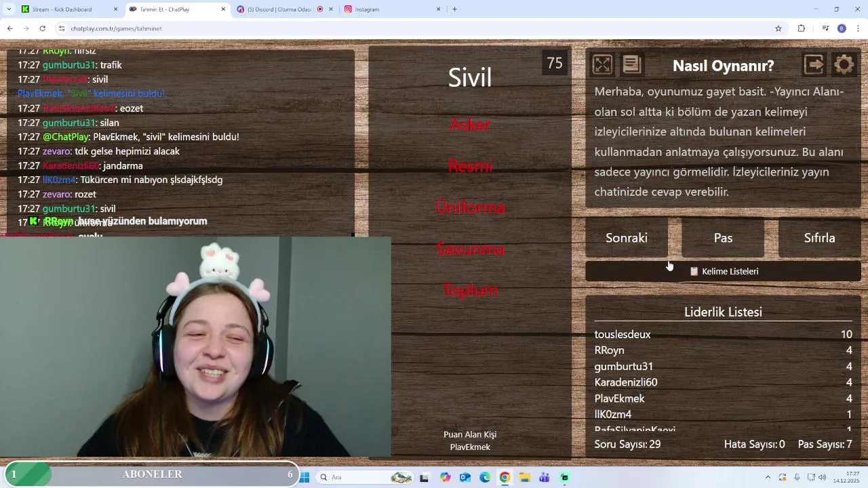Go back in browser history
Viewport: 868px width, 488px height.
click(9, 28)
